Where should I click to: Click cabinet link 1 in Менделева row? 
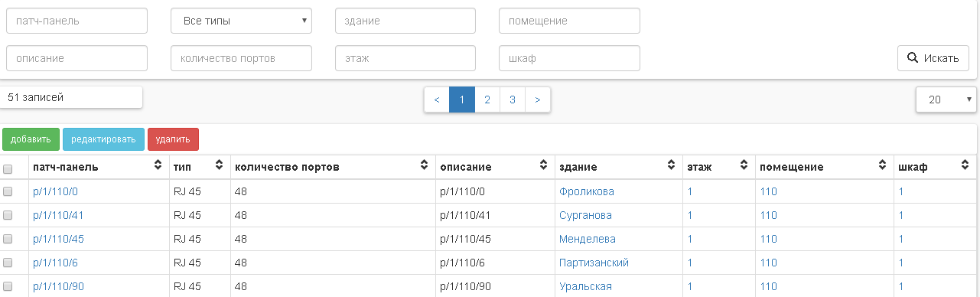(x=901, y=239)
